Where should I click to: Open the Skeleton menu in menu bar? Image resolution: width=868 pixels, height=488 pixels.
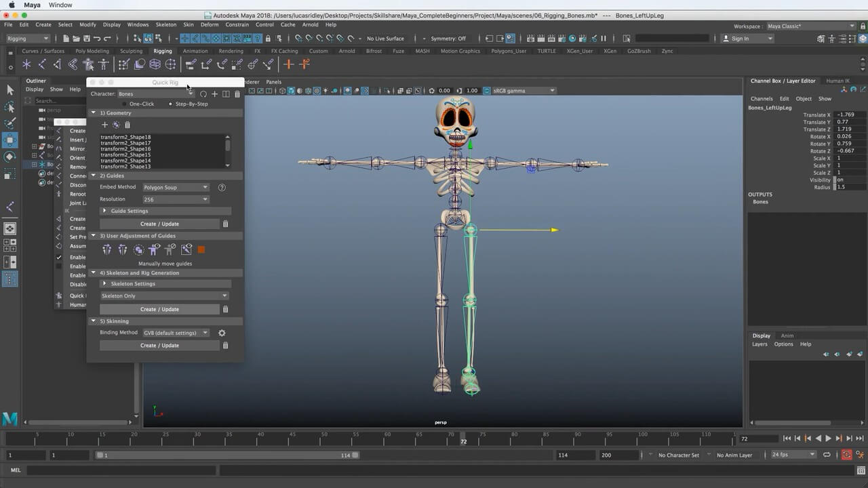coord(166,24)
